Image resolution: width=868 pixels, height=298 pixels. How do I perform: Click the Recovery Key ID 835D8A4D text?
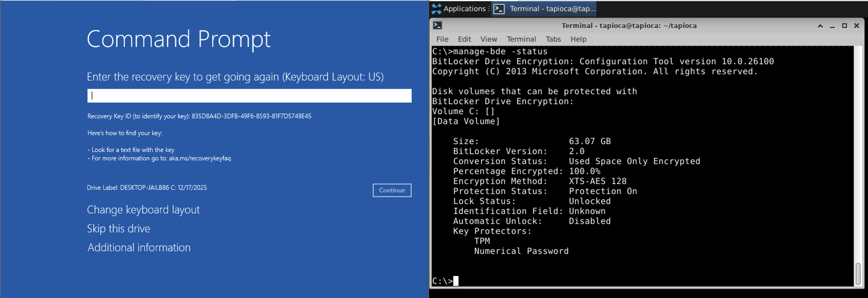coord(199,116)
